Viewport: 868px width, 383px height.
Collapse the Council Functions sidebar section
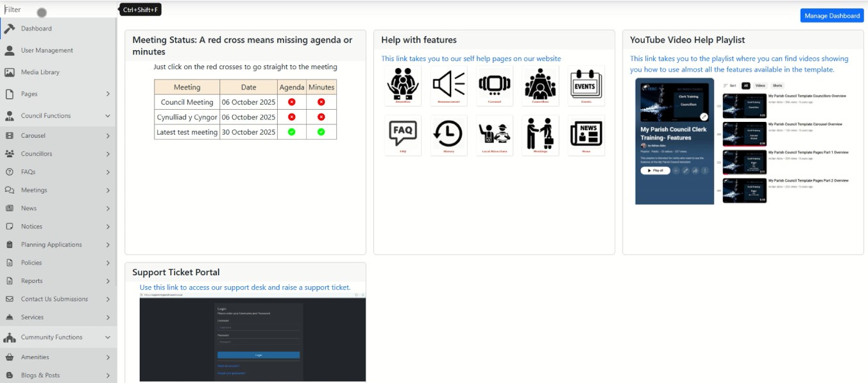tap(108, 116)
